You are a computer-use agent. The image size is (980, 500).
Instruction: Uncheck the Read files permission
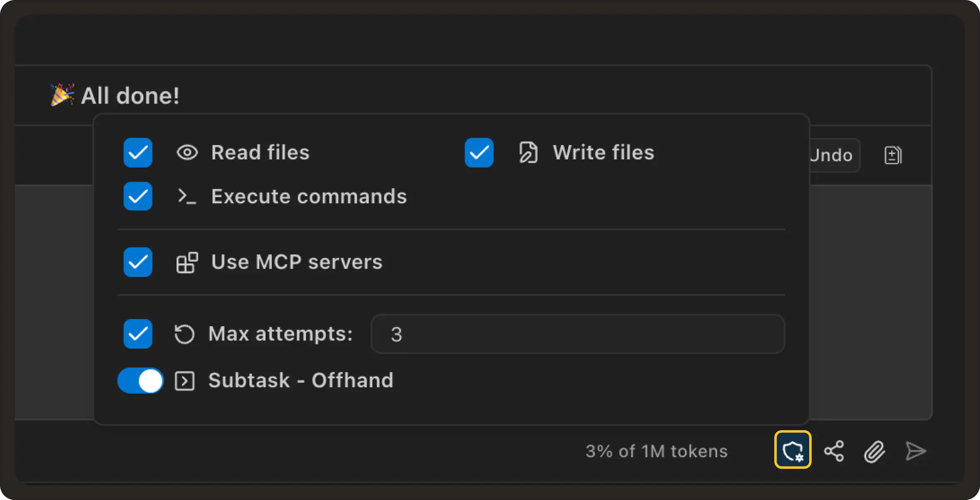click(x=138, y=153)
